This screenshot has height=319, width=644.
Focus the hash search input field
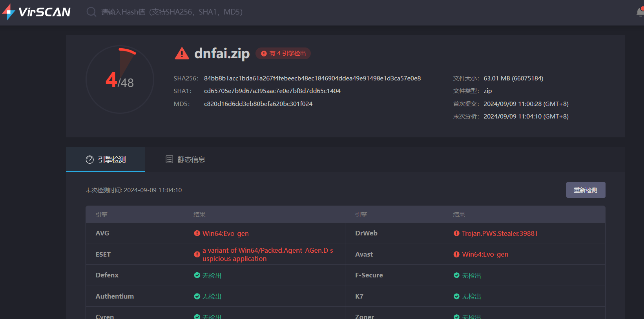(x=172, y=12)
